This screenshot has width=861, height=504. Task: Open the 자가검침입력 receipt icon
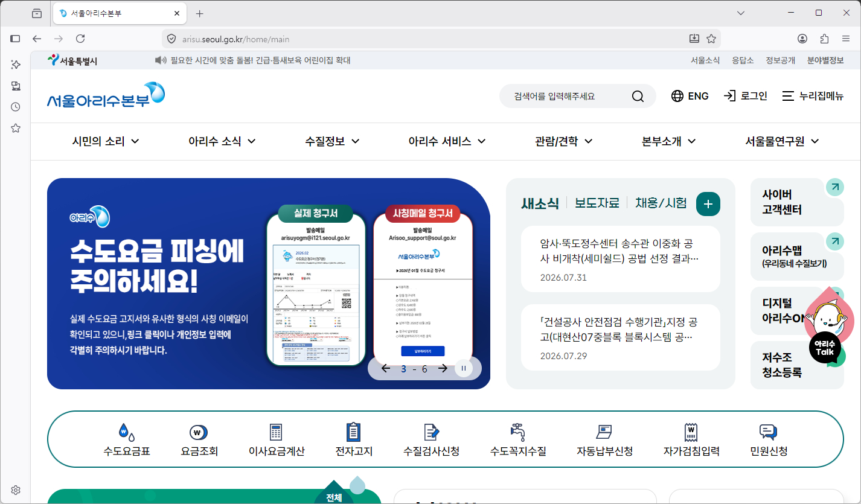[x=691, y=432]
